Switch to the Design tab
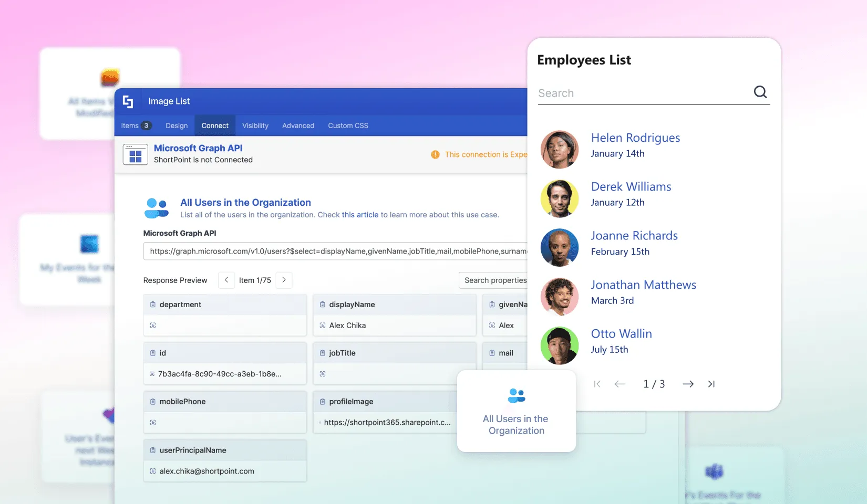This screenshot has height=504, width=867. (x=177, y=125)
